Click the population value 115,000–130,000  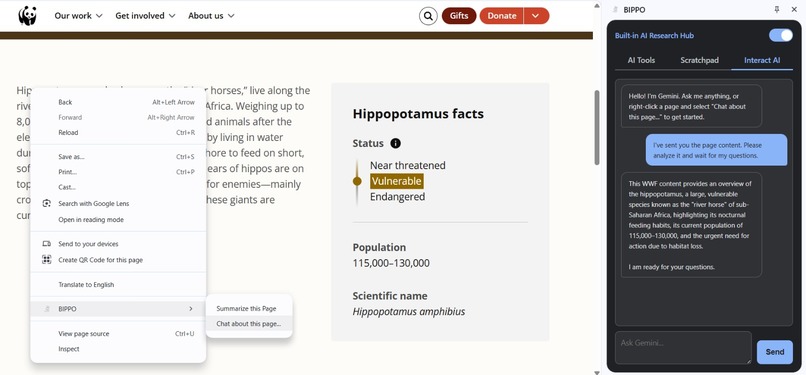tap(391, 264)
